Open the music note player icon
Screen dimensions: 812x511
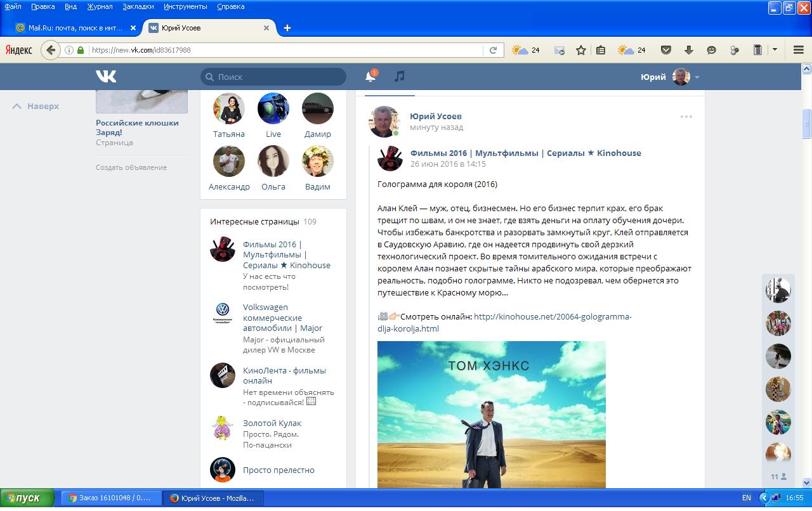click(x=399, y=76)
